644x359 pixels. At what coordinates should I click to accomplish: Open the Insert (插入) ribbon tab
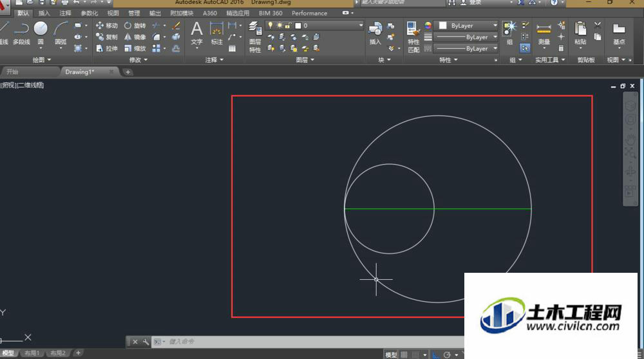(44, 13)
